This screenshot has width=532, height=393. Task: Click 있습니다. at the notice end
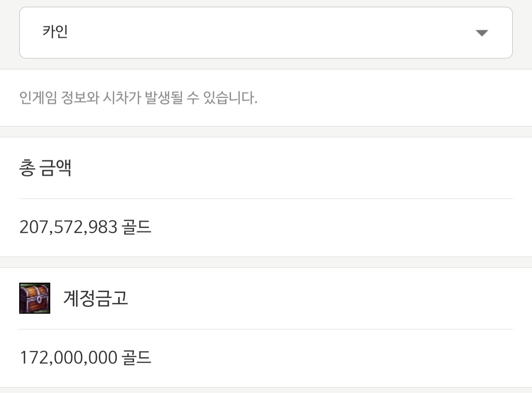click(231, 98)
